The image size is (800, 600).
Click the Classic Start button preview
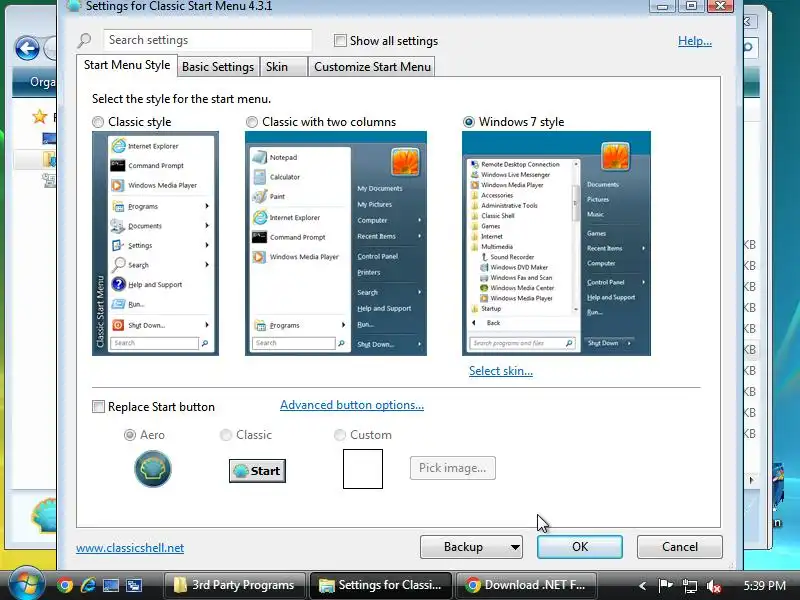pyautogui.click(x=257, y=470)
